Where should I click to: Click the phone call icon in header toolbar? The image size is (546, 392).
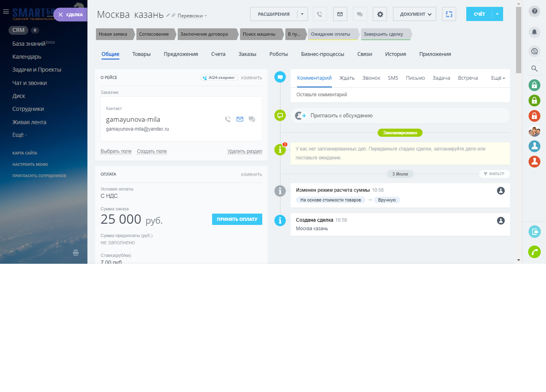pyautogui.click(x=319, y=14)
